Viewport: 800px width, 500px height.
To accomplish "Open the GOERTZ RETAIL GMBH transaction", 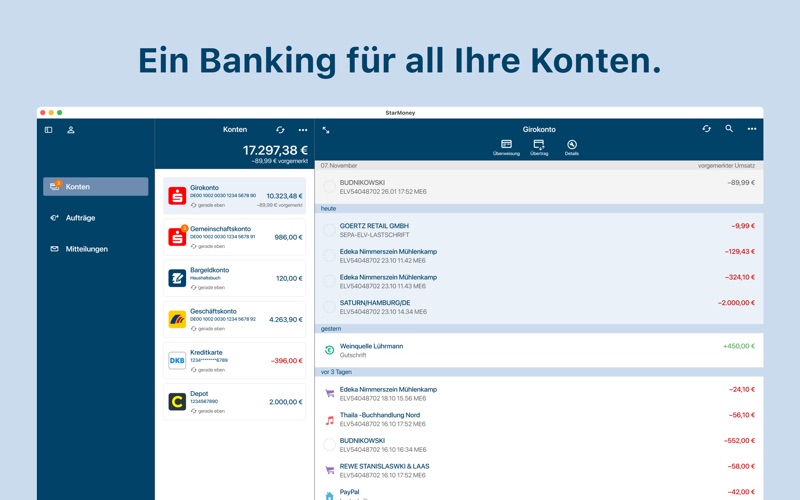I will [x=539, y=230].
